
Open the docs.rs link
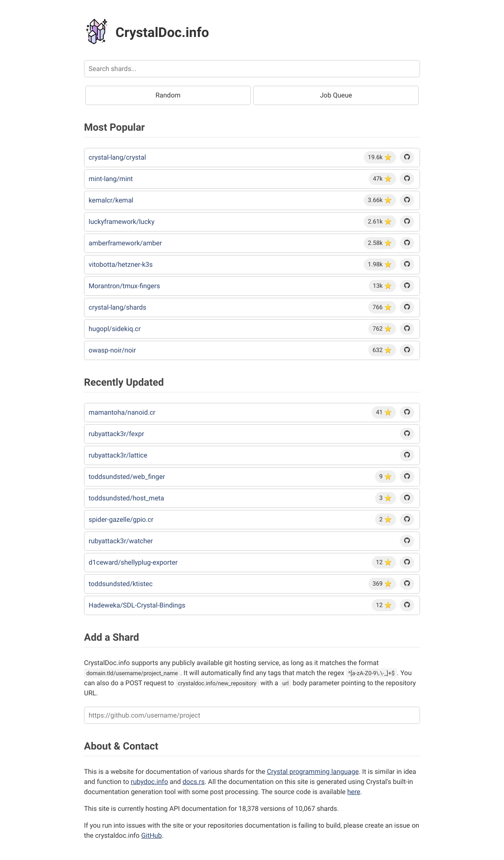194,781
